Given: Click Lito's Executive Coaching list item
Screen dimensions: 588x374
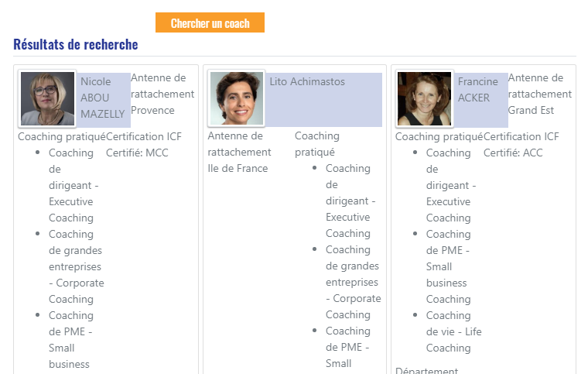Looking at the screenshot, I should pyautogui.click(x=350, y=201).
